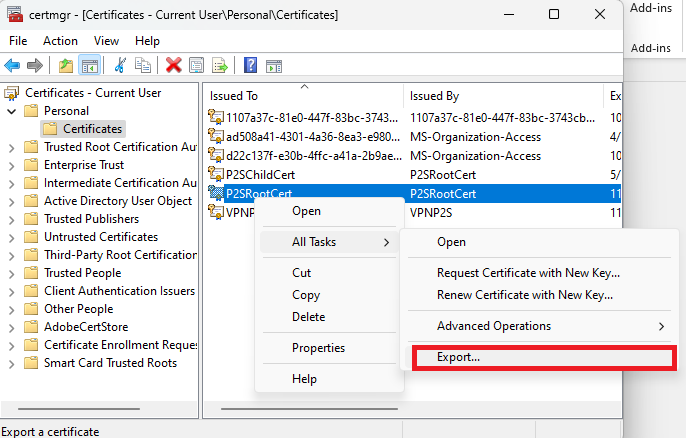Click the red Delete X toolbar icon

point(173,65)
